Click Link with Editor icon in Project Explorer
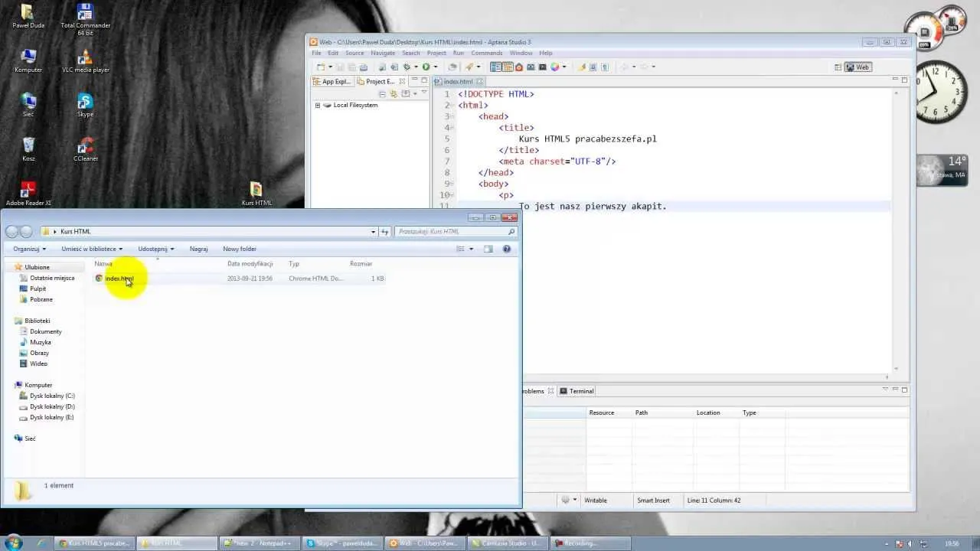 point(394,93)
